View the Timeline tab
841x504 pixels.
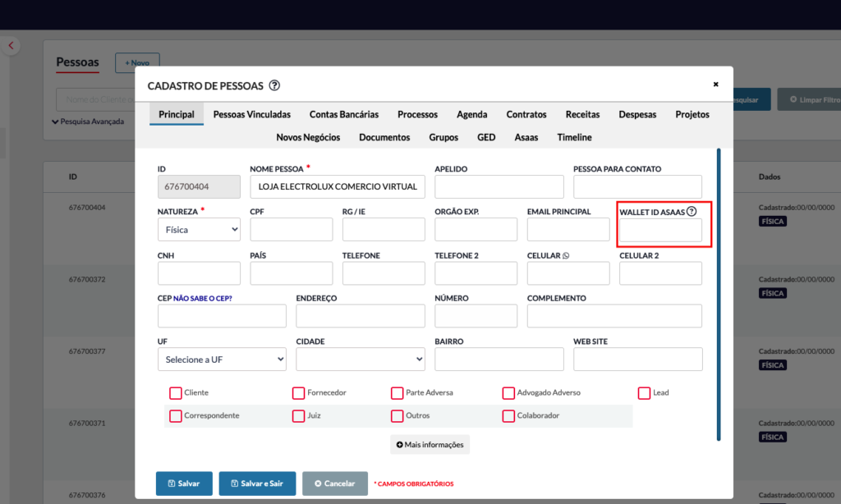(x=574, y=137)
